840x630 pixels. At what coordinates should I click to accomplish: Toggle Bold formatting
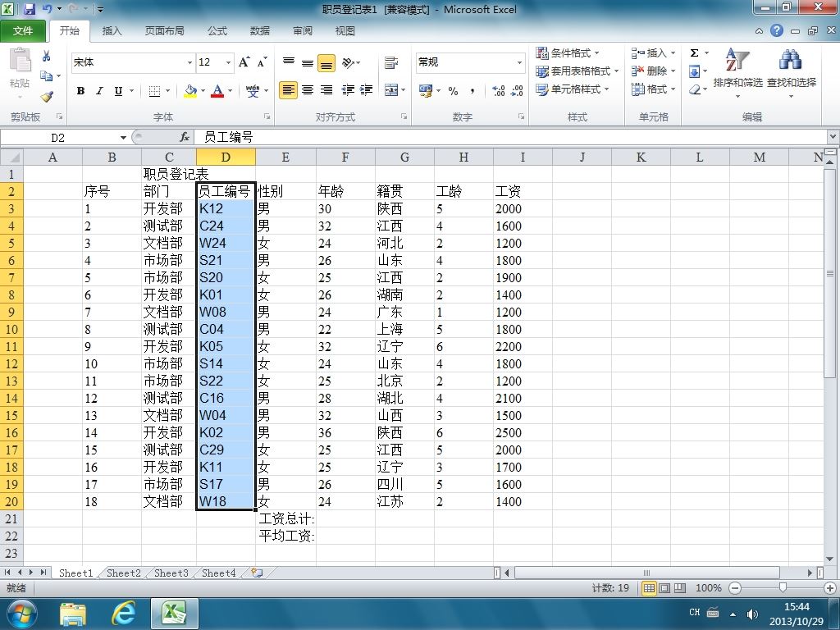[80, 91]
